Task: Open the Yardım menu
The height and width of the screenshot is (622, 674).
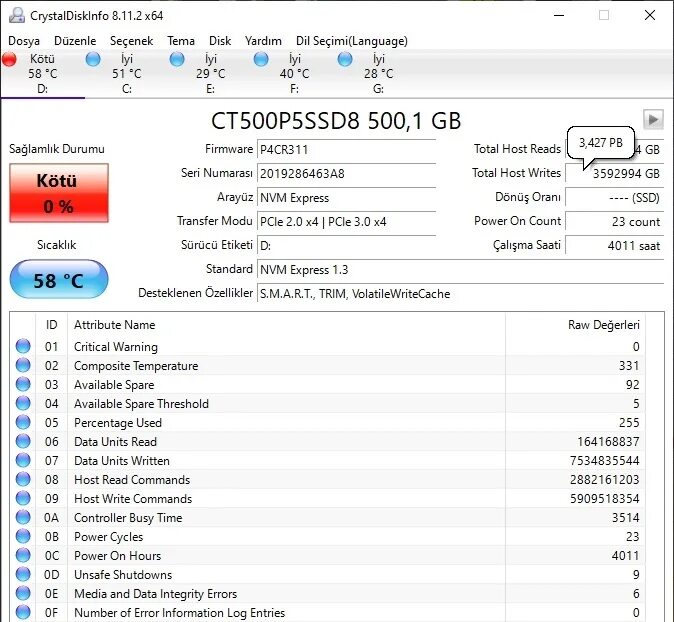Action: point(263,41)
